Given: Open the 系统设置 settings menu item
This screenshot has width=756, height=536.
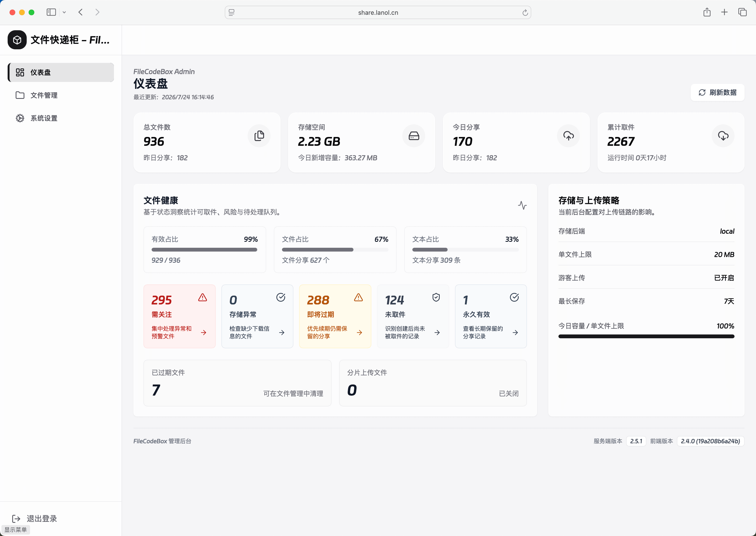Looking at the screenshot, I should [61, 118].
